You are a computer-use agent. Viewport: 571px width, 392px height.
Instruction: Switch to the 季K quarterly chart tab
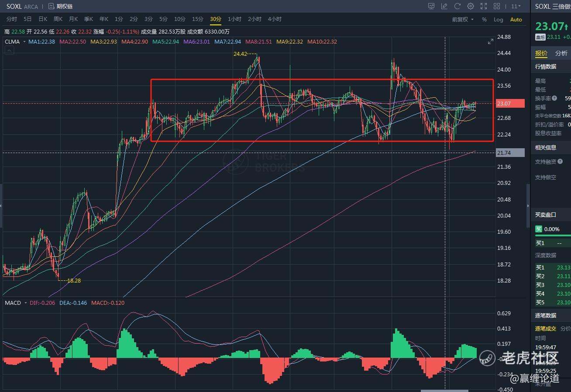(x=89, y=19)
